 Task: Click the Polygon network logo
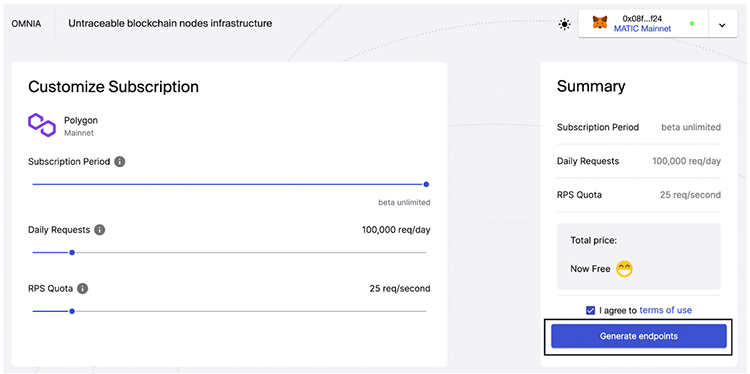click(42, 125)
